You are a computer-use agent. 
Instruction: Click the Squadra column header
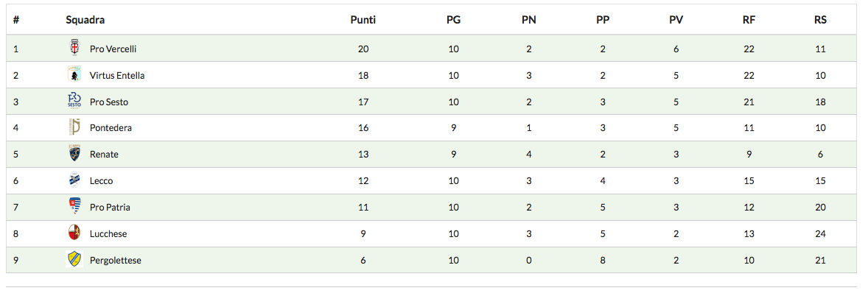[x=85, y=20]
